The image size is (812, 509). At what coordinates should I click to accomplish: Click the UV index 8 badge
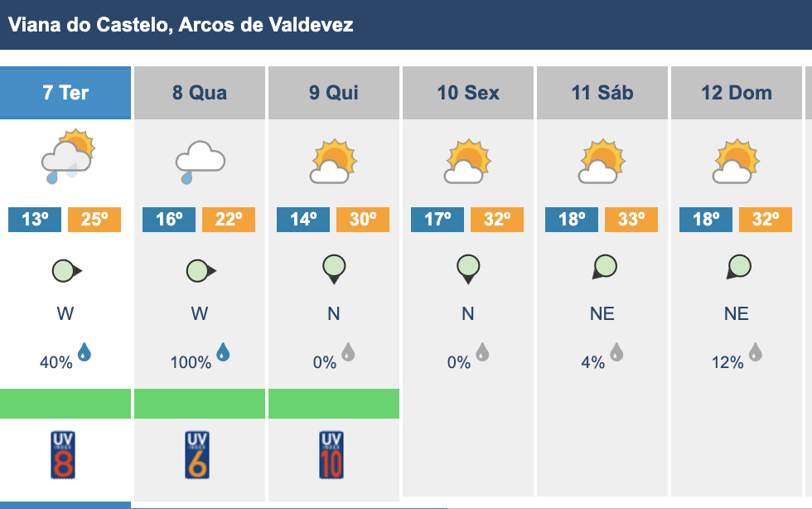pyautogui.click(x=63, y=455)
